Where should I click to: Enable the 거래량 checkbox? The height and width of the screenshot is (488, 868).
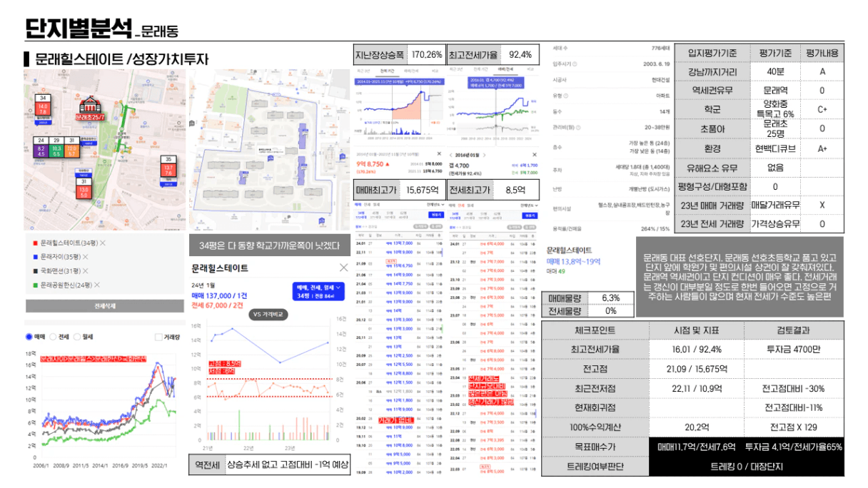click(x=158, y=337)
